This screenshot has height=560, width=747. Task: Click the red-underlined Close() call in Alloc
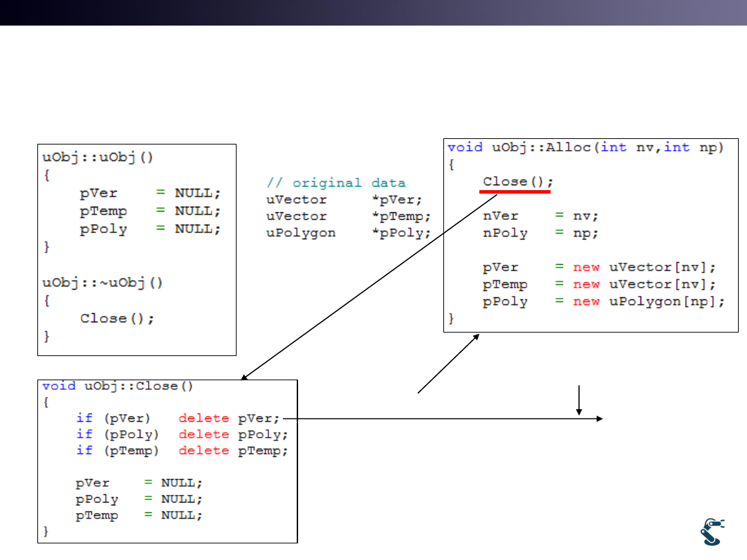coord(518,182)
